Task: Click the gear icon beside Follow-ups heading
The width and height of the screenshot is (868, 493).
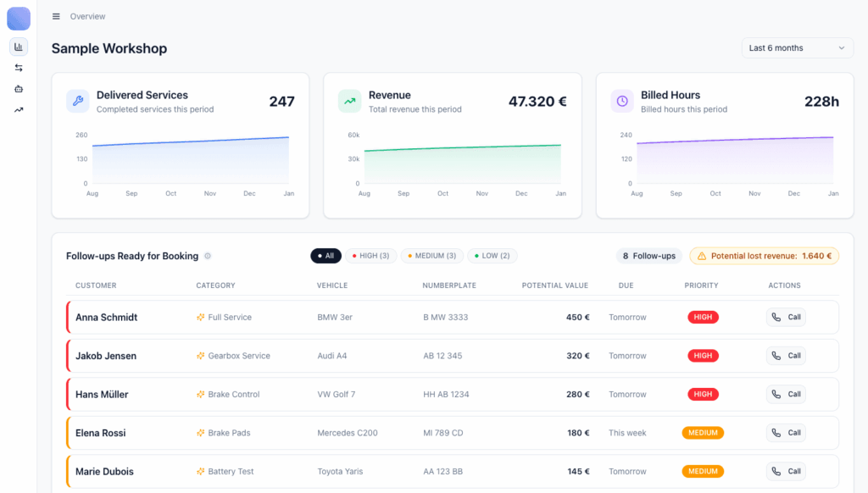Action: pyautogui.click(x=208, y=256)
